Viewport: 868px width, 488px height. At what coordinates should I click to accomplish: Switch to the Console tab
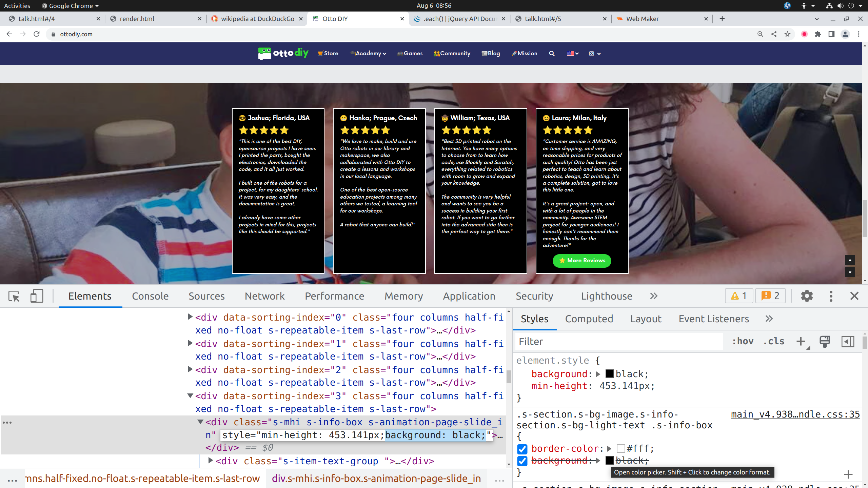tap(150, 296)
